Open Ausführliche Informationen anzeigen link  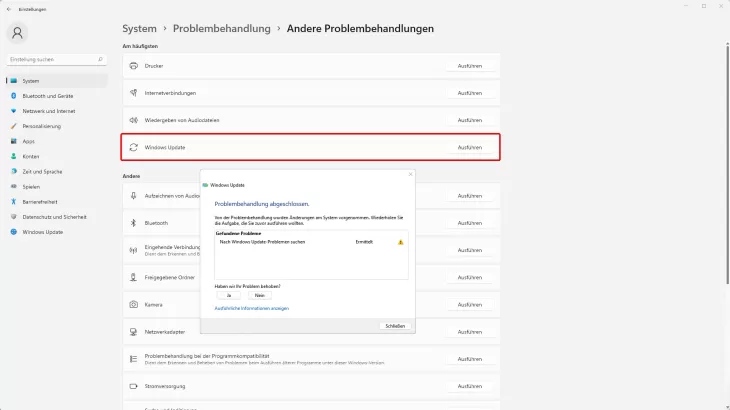pyautogui.click(x=251, y=308)
